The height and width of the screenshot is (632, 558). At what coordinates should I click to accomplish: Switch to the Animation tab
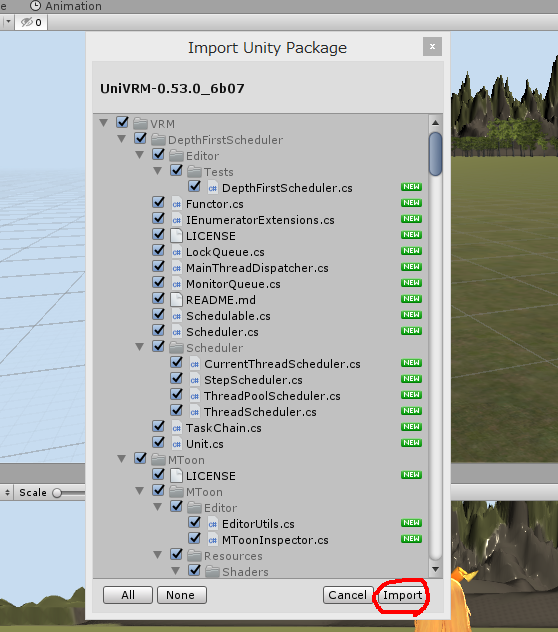[x=67, y=6]
